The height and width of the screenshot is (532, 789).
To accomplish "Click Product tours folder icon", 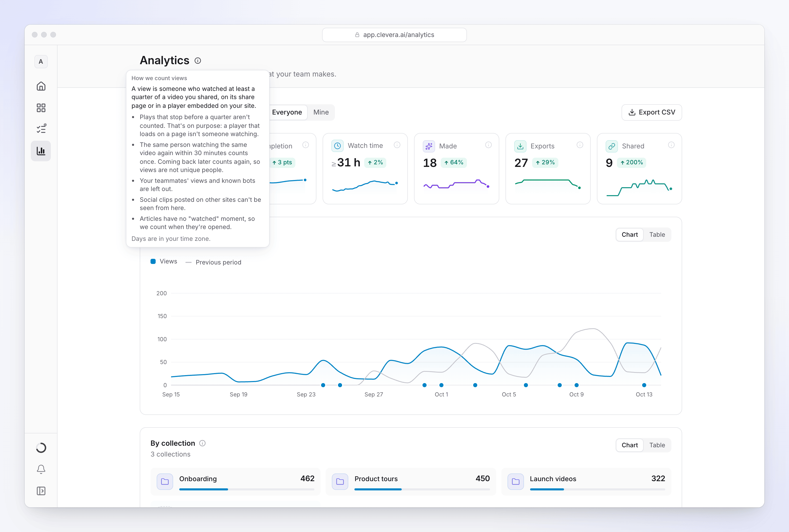I will click(x=340, y=481).
